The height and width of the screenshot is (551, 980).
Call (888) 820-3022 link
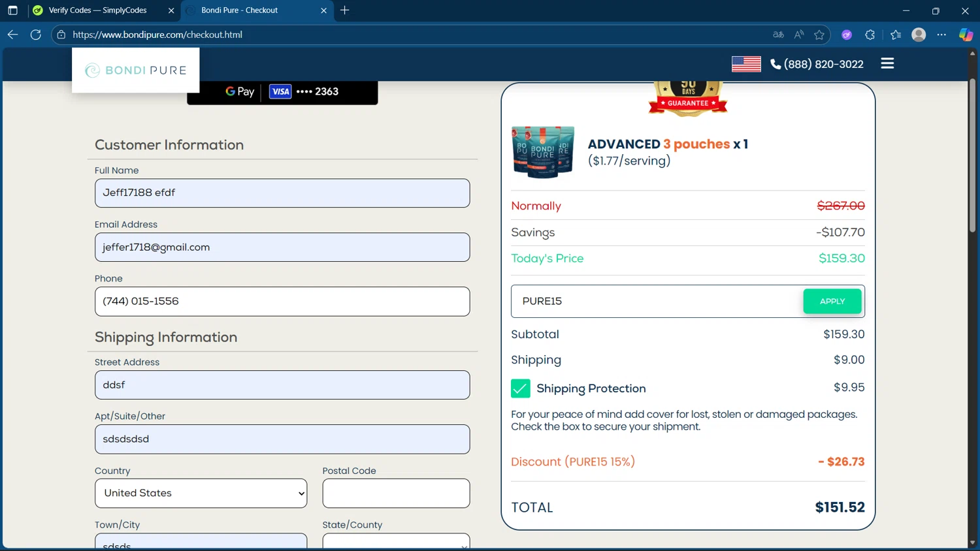pyautogui.click(x=823, y=64)
